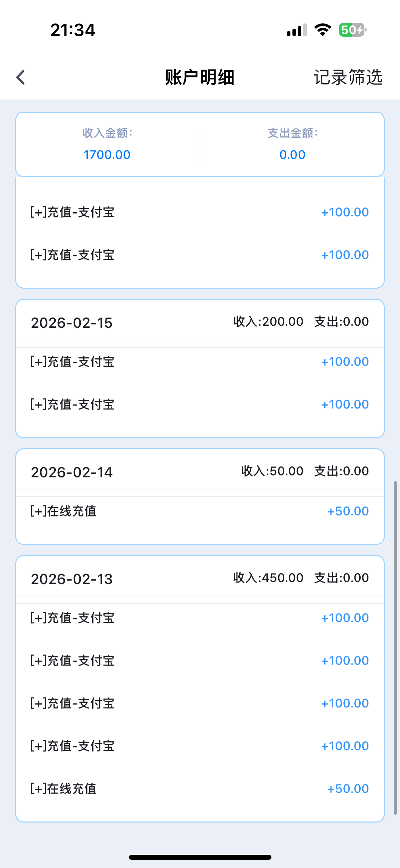Tap the back arrow icon
400x868 pixels.
(x=21, y=77)
